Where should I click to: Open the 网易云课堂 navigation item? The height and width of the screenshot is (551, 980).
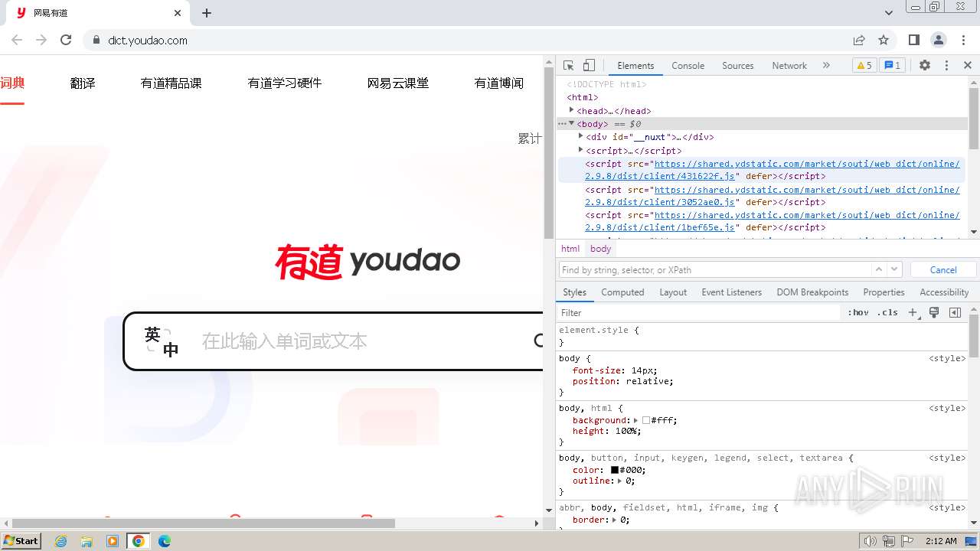398,83
